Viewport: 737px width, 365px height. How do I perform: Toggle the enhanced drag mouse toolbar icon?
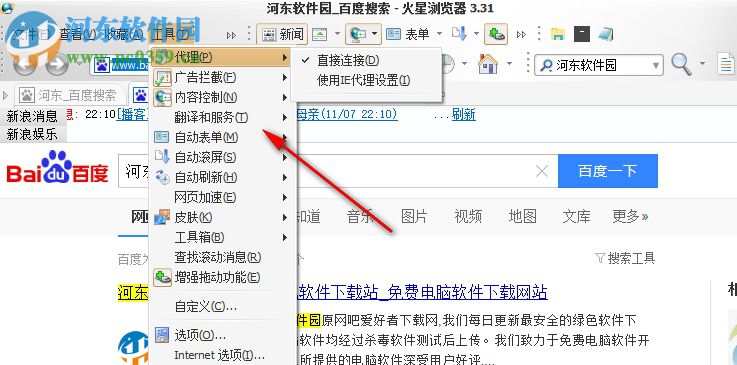496,34
